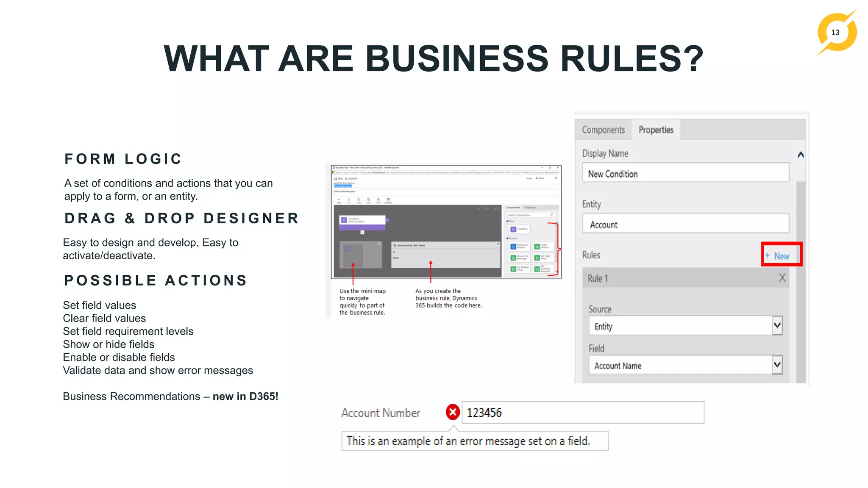The height and width of the screenshot is (488, 868).
Task: Collapse the Display Name section chevron
Action: [801, 155]
